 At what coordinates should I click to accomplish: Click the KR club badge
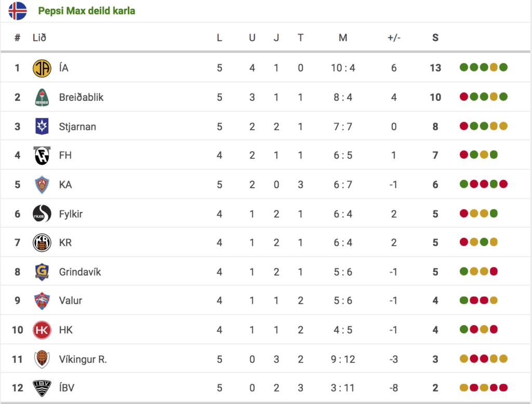(x=42, y=243)
